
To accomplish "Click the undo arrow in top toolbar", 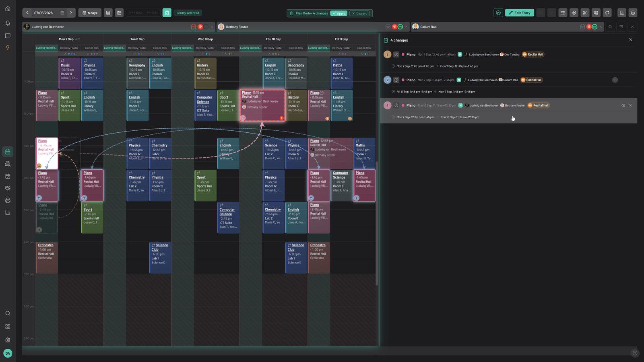I will click(541, 13).
